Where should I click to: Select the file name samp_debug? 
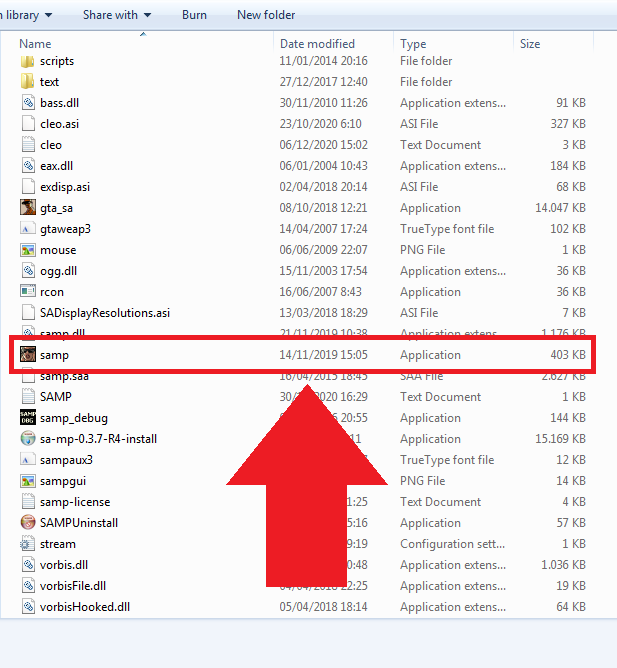(74, 418)
